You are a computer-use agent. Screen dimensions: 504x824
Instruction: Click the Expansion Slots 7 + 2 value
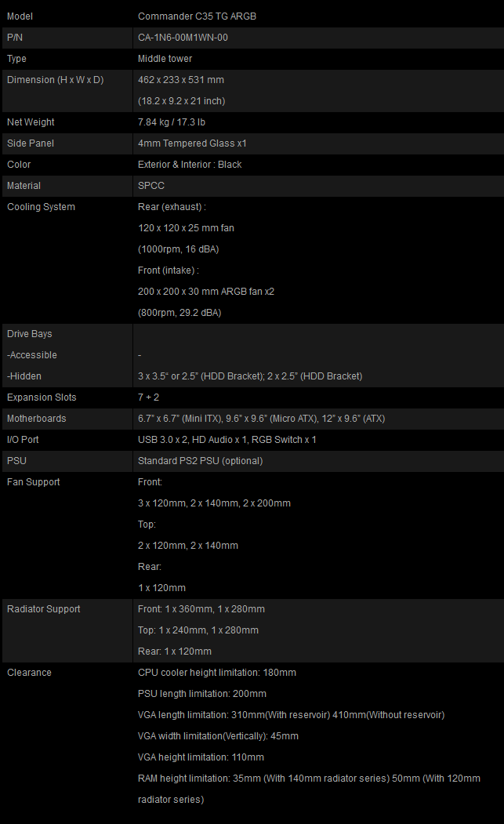[148, 397]
